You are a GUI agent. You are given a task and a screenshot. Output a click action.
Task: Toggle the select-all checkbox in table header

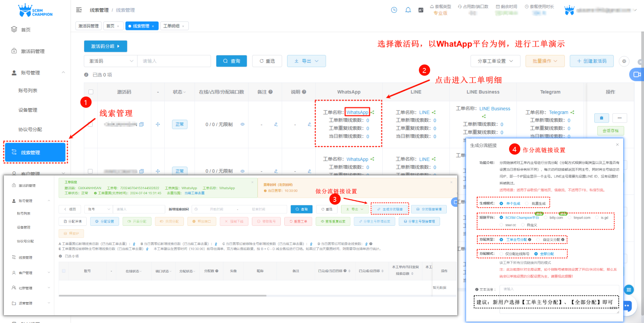(91, 92)
